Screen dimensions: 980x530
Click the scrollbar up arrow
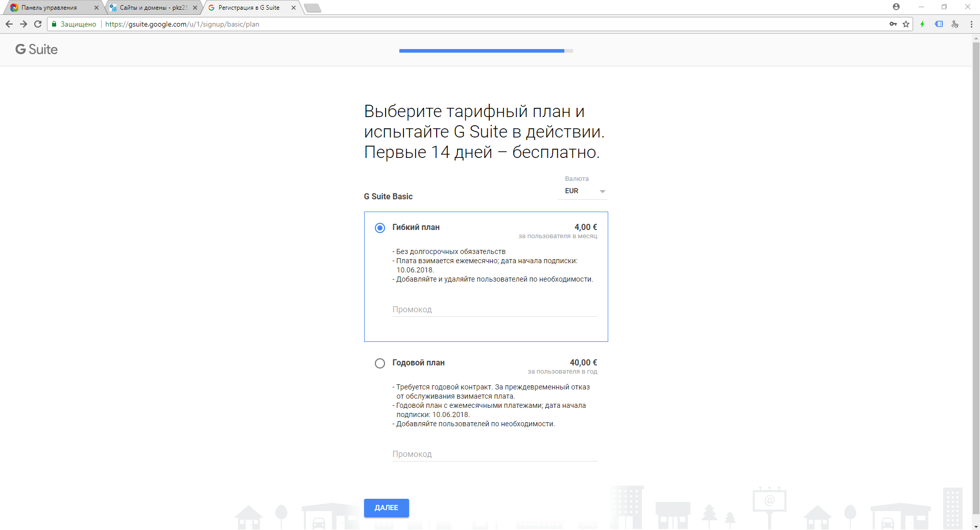[976, 38]
